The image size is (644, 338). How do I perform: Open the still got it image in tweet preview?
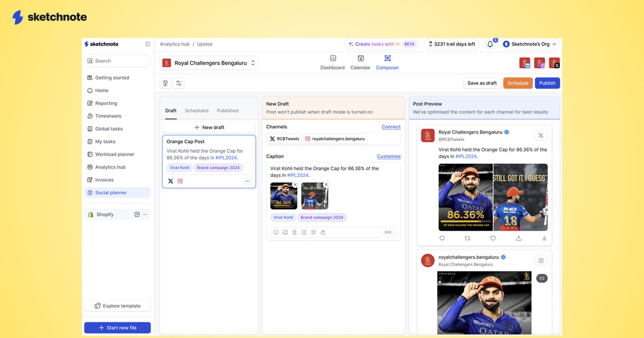pos(520,197)
